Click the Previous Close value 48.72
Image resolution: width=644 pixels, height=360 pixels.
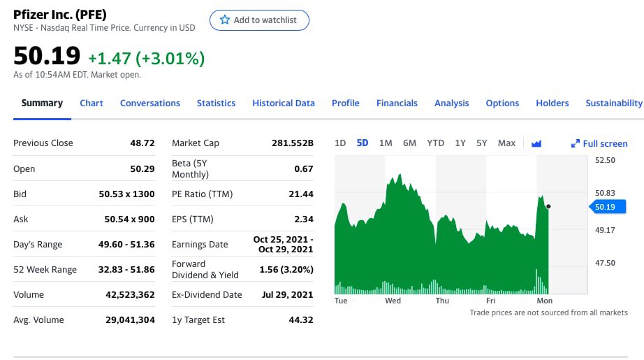point(142,143)
